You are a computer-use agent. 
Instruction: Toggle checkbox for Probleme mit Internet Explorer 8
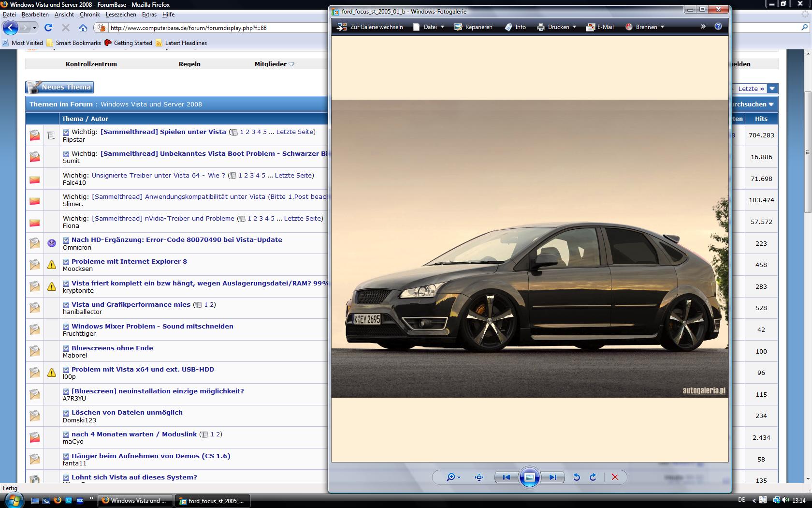coord(66,262)
